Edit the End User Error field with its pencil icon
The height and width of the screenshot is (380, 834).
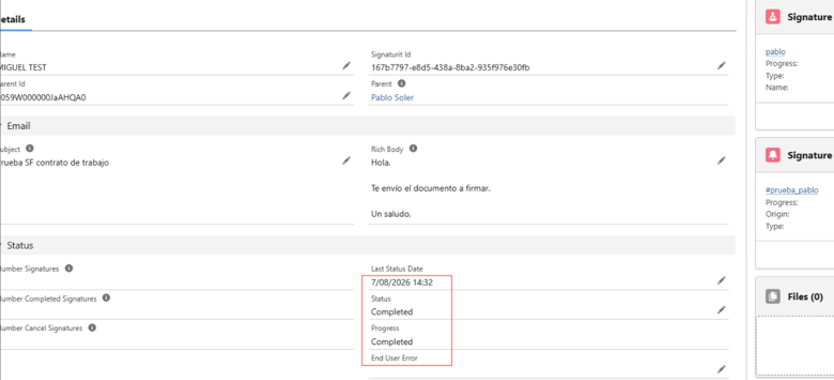(721, 369)
